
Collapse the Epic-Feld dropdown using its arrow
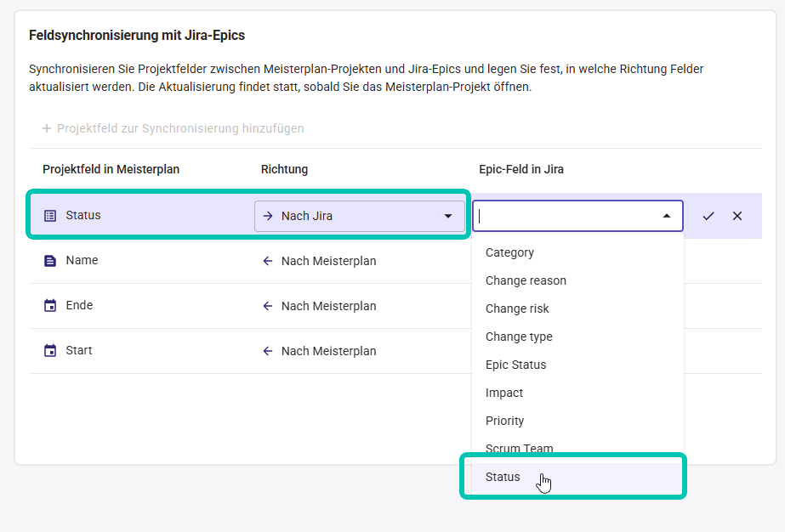click(x=666, y=216)
